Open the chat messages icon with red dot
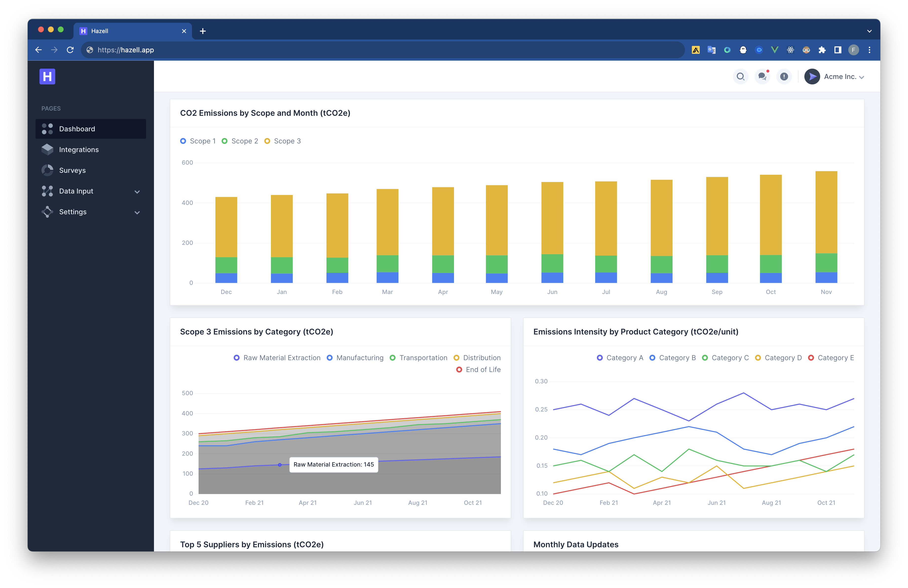 (x=762, y=77)
